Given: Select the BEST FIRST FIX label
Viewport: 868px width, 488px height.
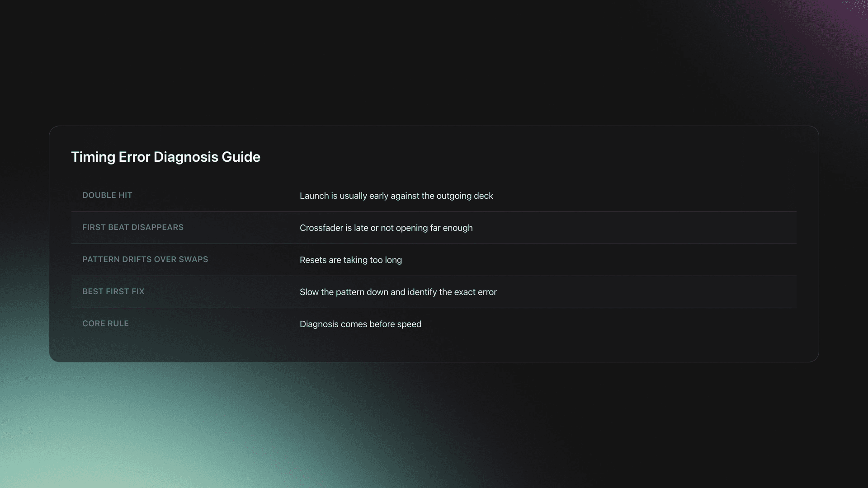Looking at the screenshot, I should point(113,291).
